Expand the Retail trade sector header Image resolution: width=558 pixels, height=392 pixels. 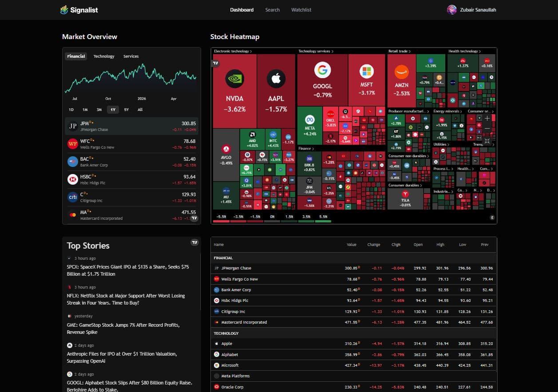[x=400, y=51]
